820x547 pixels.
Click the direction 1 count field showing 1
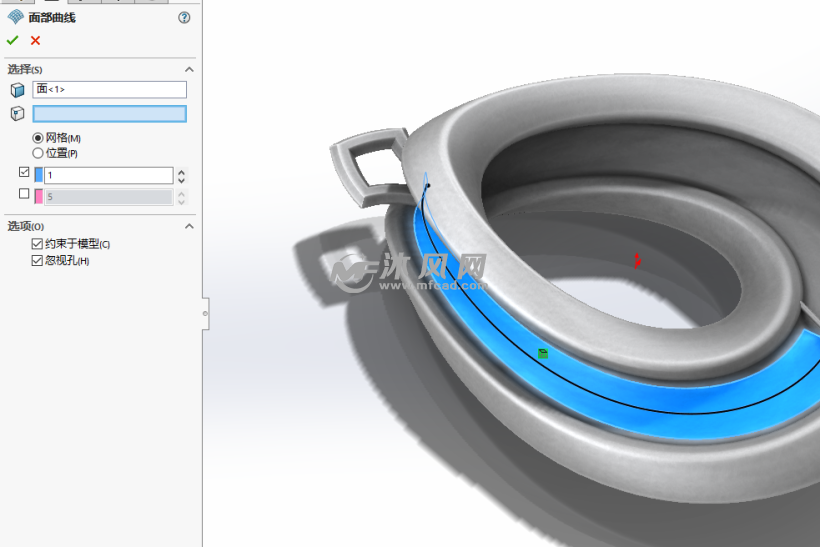[x=109, y=175]
